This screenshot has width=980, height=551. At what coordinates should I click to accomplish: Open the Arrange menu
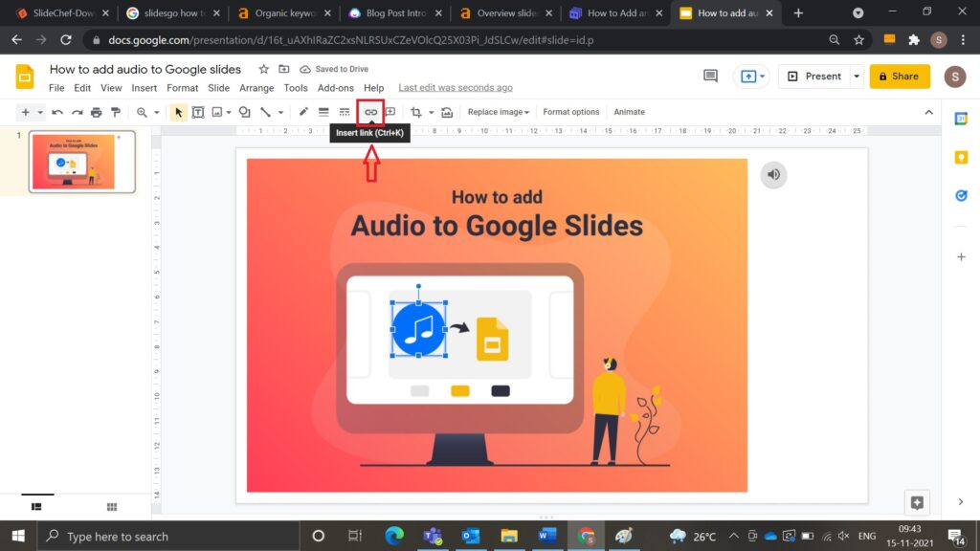256,88
